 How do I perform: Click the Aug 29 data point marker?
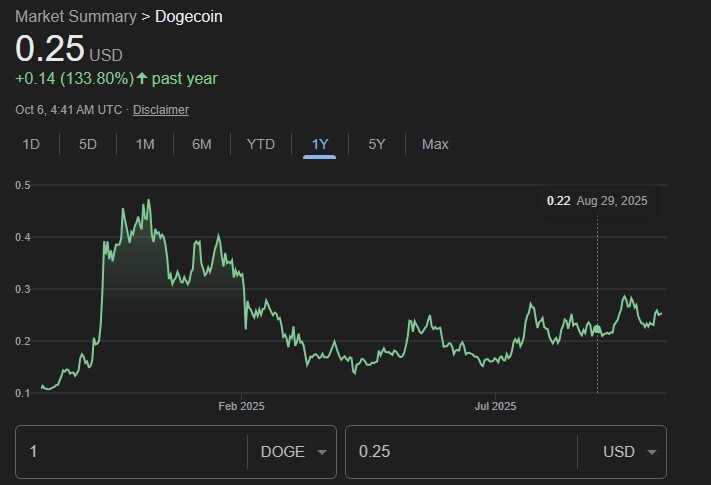(597, 329)
